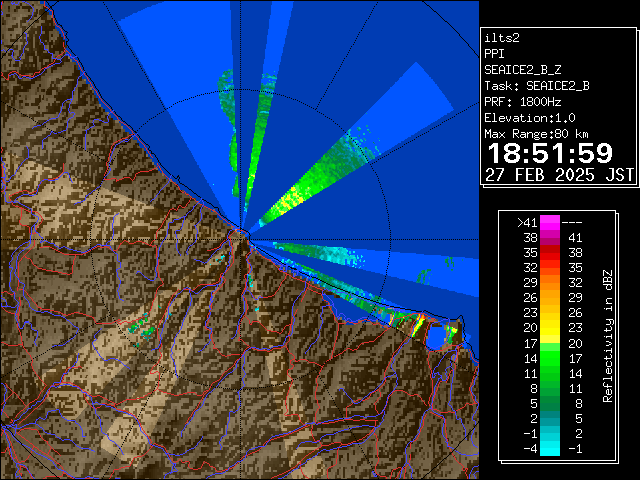The height and width of the screenshot is (480, 640).
Task: Click the "PRF: 1800Hz" value
Action: tap(522, 102)
